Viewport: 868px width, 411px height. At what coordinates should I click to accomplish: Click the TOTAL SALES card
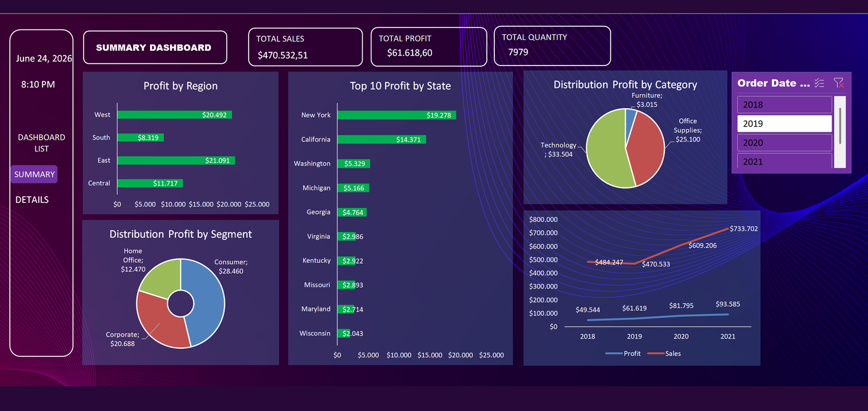click(x=305, y=47)
